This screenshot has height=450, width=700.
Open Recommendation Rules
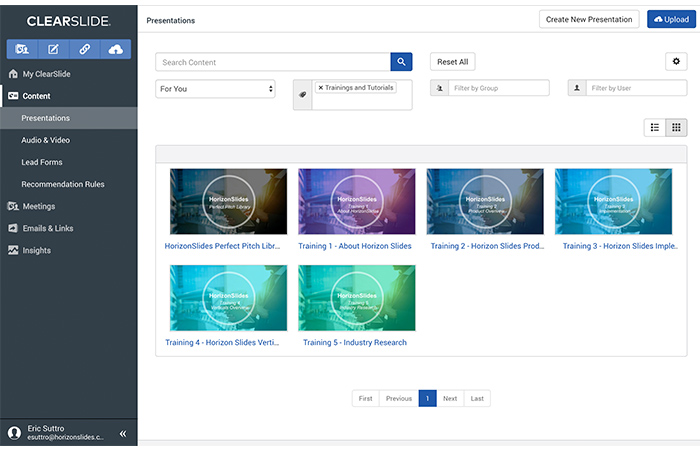click(63, 184)
